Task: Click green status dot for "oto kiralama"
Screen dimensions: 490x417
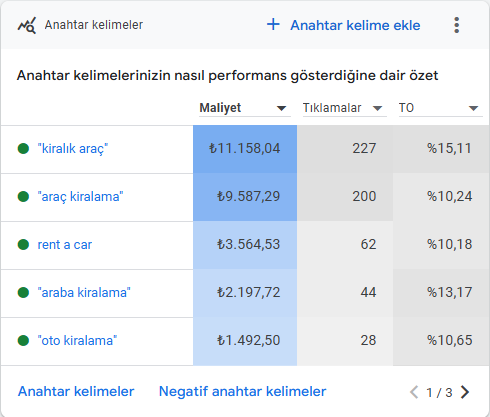Action: pyautogui.click(x=23, y=341)
